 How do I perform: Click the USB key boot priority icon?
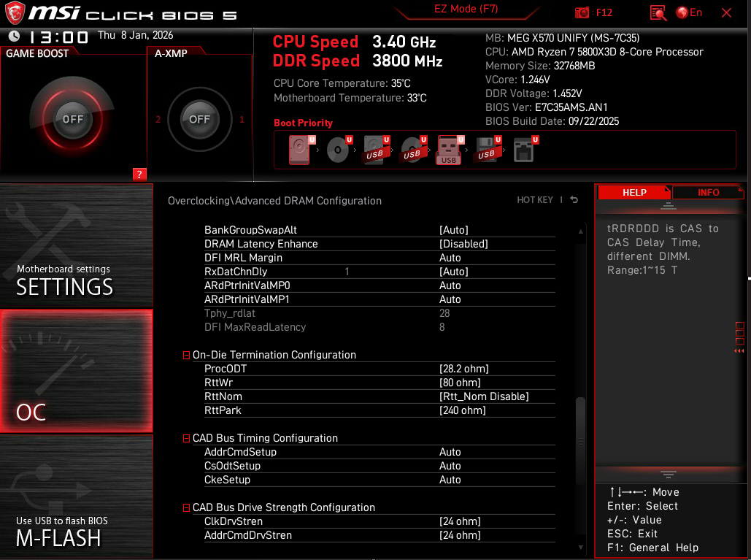pyautogui.click(x=450, y=150)
